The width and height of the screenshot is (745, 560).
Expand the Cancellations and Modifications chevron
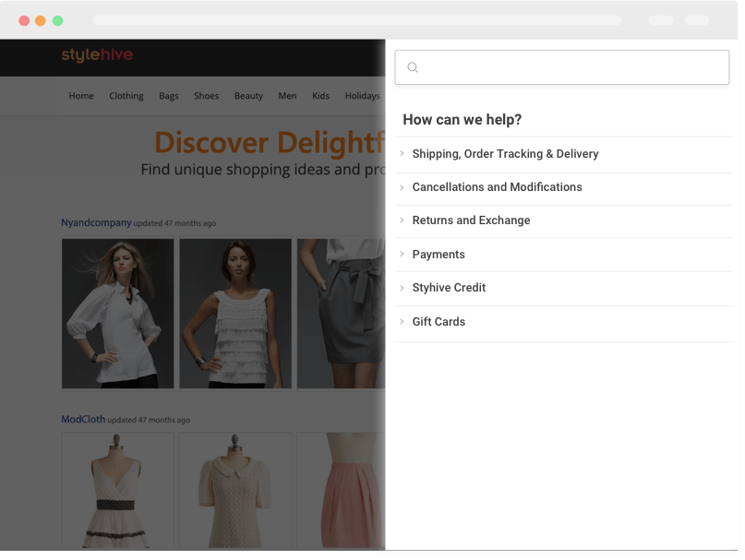[x=402, y=187]
